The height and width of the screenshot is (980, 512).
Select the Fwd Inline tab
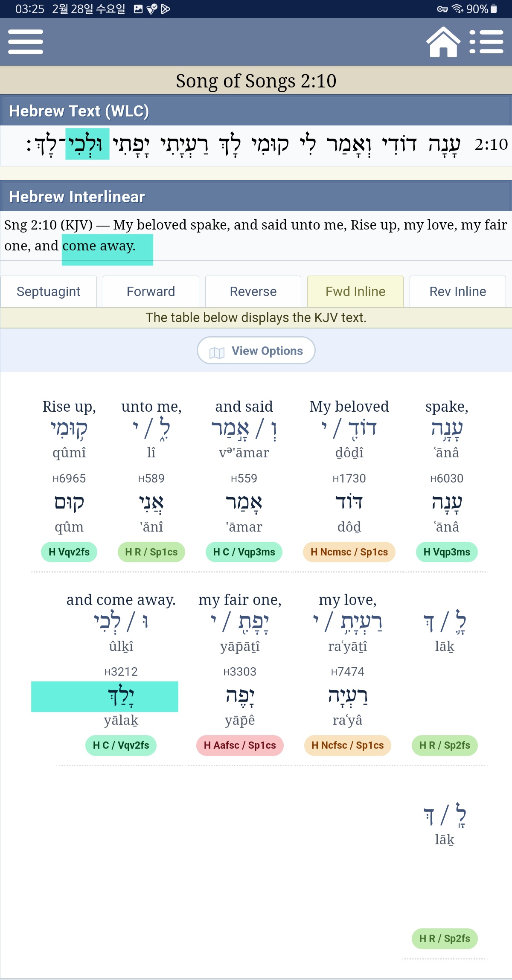pos(355,291)
